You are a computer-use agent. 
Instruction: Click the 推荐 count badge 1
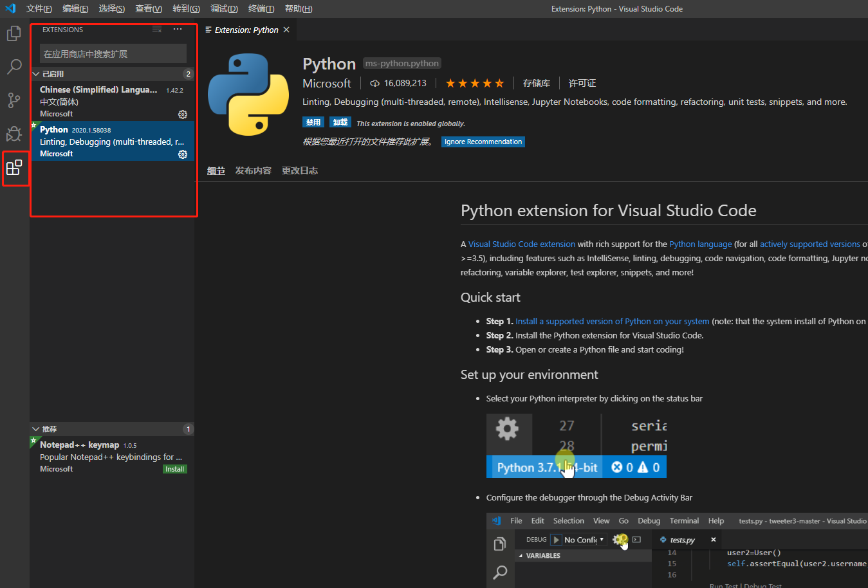(188, 429)
